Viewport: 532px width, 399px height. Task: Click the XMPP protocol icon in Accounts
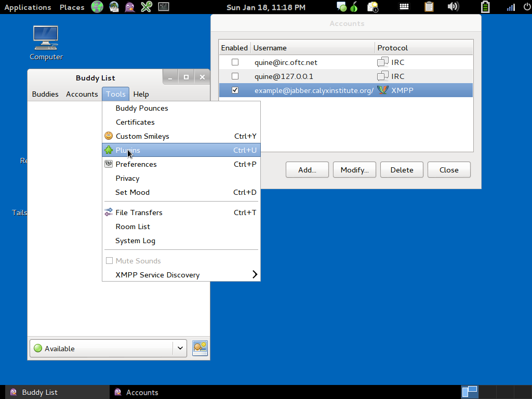click(x=383, y=90)
